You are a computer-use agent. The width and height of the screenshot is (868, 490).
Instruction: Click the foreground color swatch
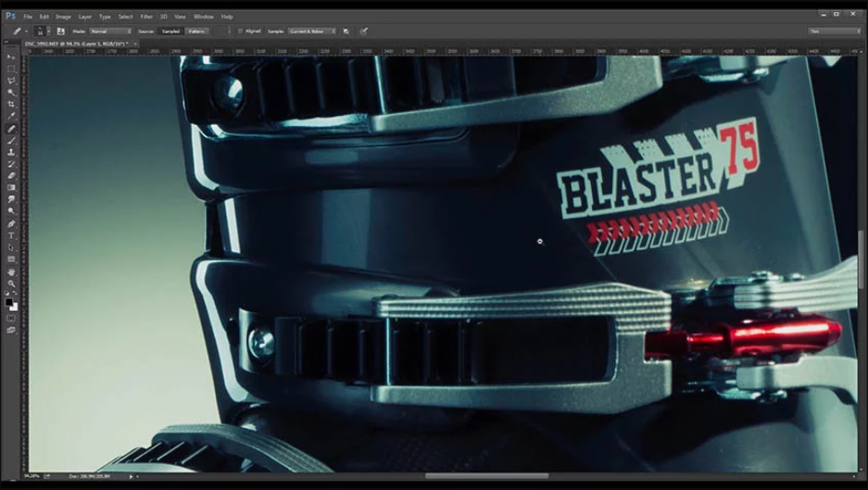[x=9, y=303]
